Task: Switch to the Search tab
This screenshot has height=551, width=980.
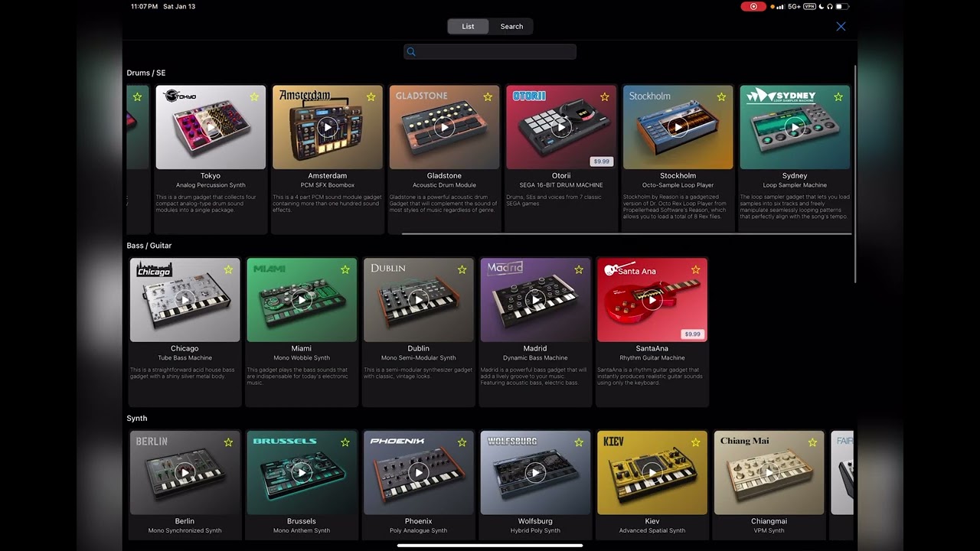Action: click(x=511, y=26)
